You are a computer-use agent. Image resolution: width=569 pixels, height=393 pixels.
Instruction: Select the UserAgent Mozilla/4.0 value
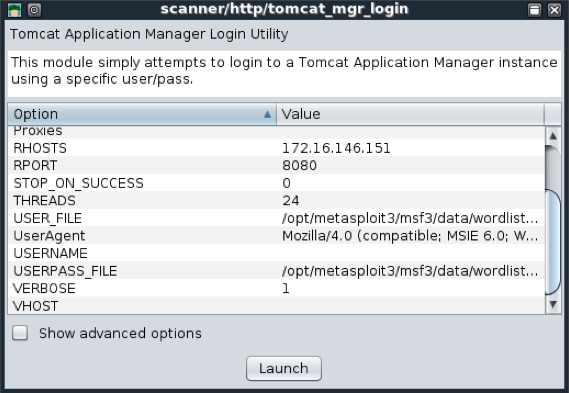click(410, 236)
